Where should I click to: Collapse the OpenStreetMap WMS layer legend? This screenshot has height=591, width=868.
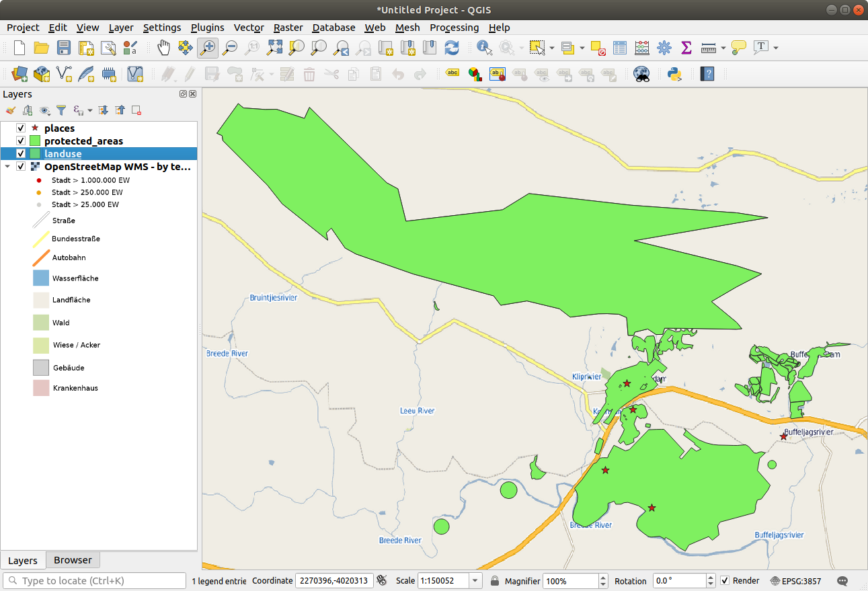(x=8, y=167)
